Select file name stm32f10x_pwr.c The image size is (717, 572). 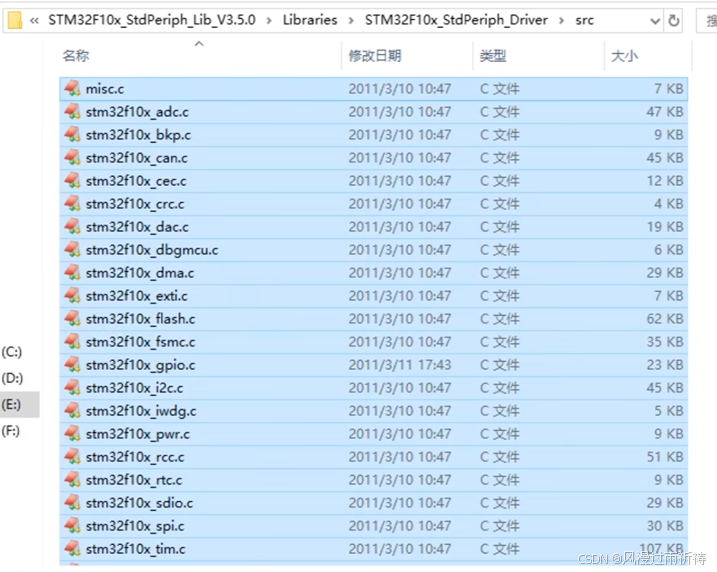click(138, 434)
